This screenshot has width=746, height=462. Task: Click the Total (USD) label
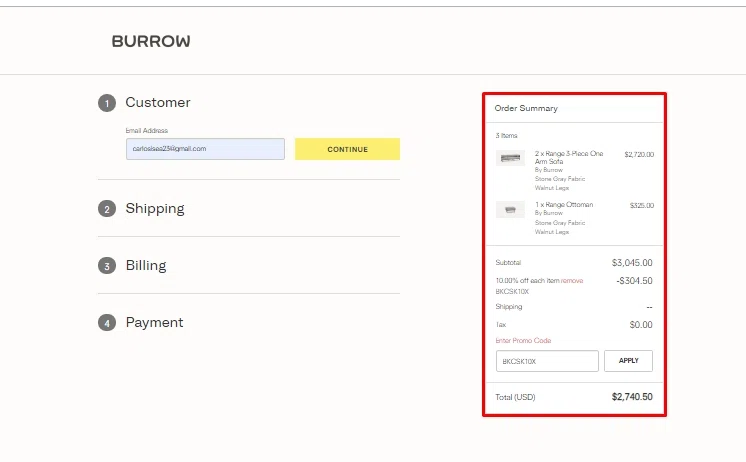[x=515, y=397]
